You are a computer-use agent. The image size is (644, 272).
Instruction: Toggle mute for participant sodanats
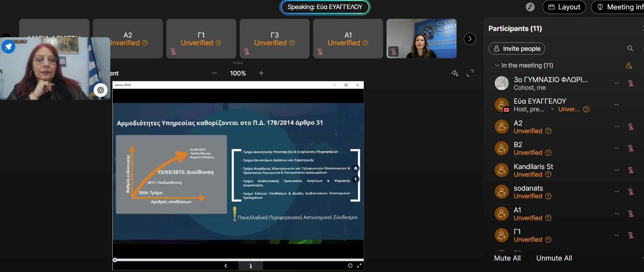(630, 192)
